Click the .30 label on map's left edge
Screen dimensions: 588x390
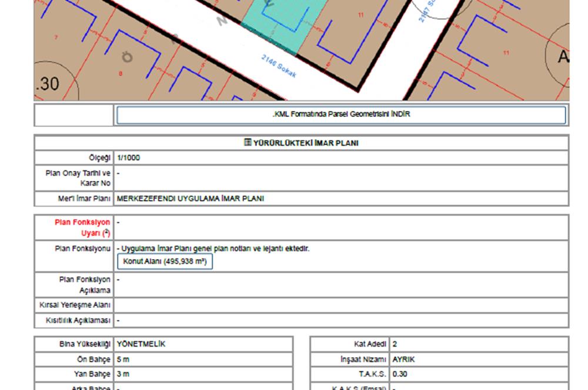pyautogui.click(x=47, y=83)
